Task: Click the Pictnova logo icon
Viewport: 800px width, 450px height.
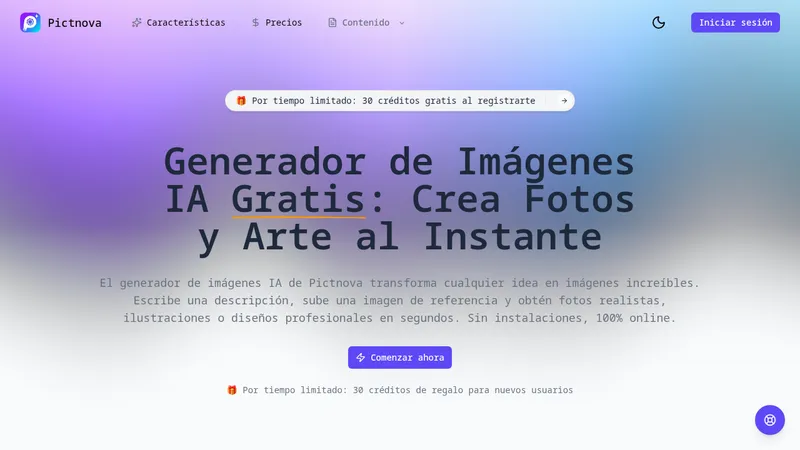Action: point(30,22)
